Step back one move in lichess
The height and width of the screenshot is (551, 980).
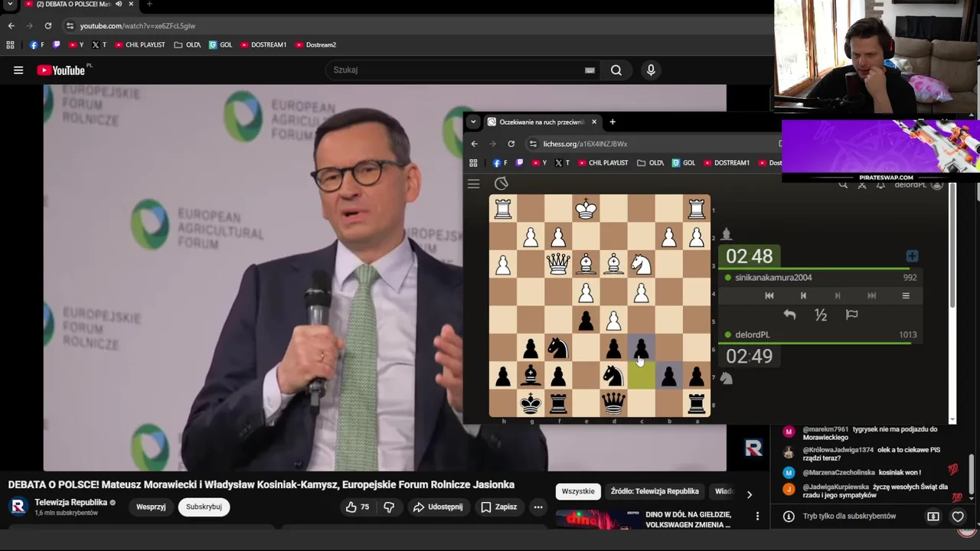(x=803, y=295)
